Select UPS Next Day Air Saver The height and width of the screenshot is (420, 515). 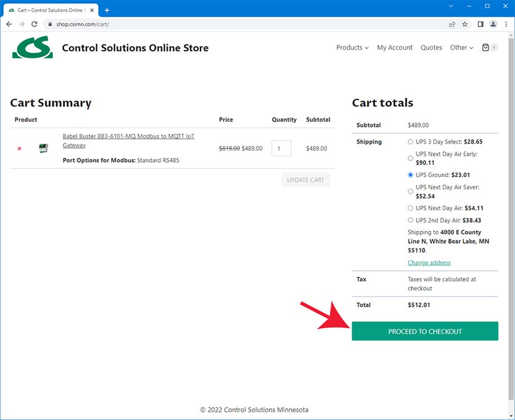pos(410,191)
